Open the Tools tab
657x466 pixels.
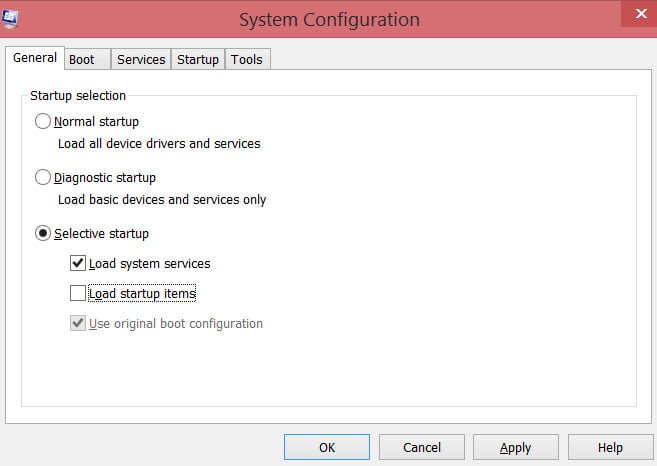click(x=247, y=60)
